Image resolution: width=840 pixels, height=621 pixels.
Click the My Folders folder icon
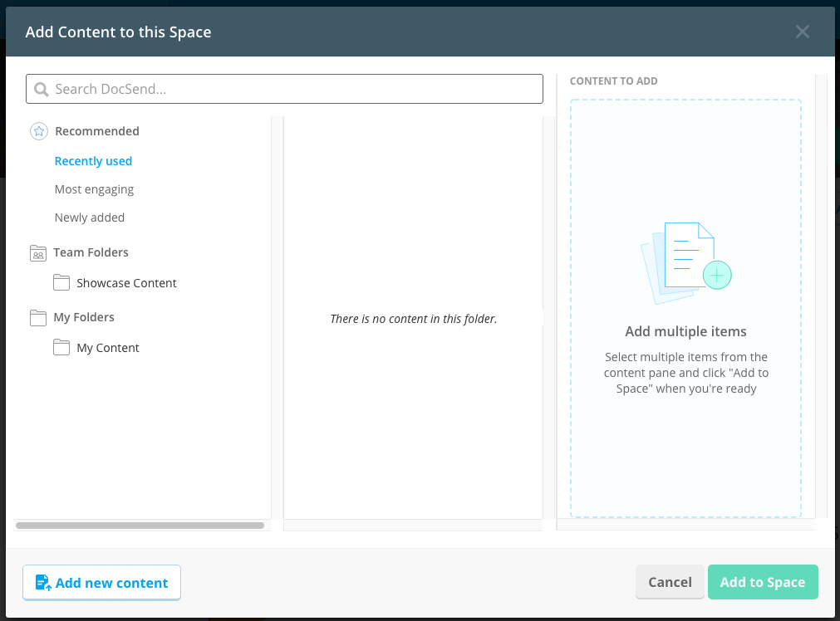click(x=38, y=317)
